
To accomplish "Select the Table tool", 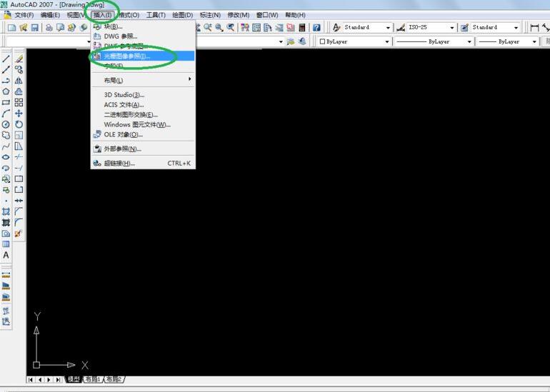I will coord(6,244).
